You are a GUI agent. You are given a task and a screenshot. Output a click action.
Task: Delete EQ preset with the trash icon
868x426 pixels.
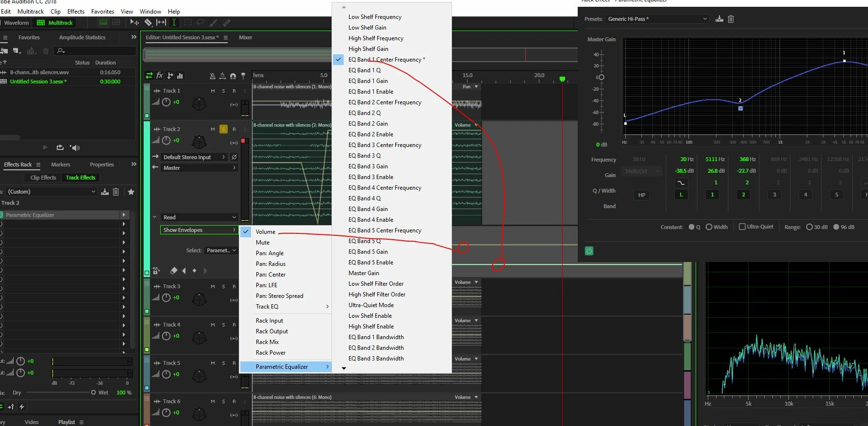tap(731, 19)
